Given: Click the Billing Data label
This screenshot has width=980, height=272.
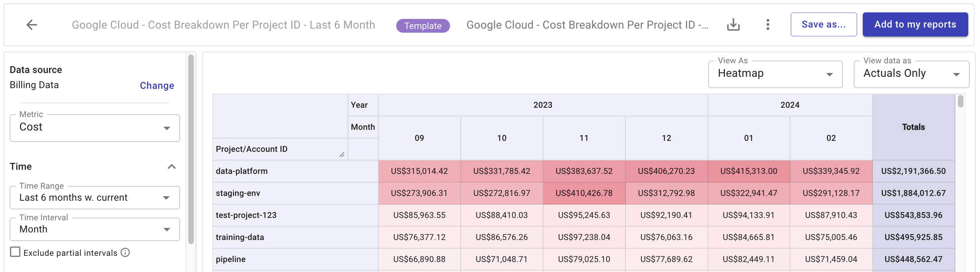Looking at the screenshot, I should coord(34,85).
